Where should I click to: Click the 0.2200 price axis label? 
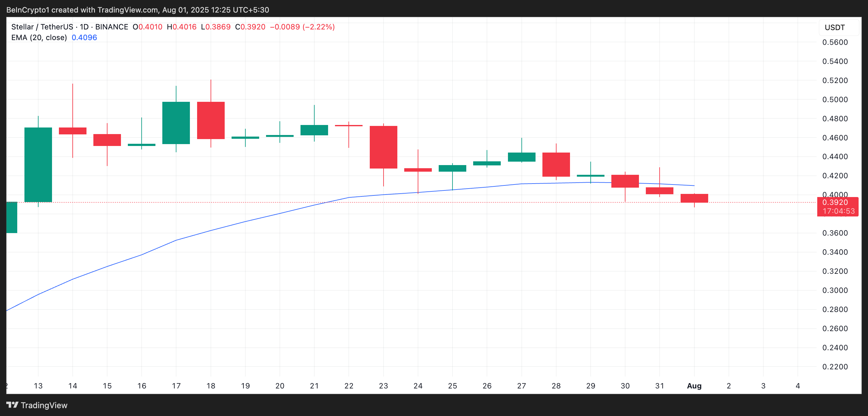coord(835,367)
